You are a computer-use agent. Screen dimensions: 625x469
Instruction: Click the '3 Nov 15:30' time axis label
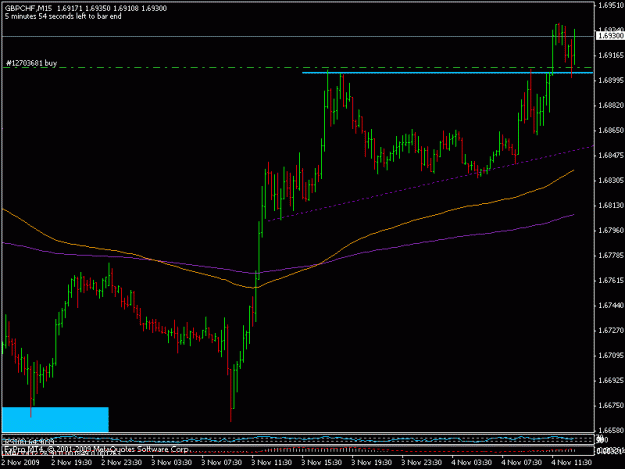coord(321,463)
